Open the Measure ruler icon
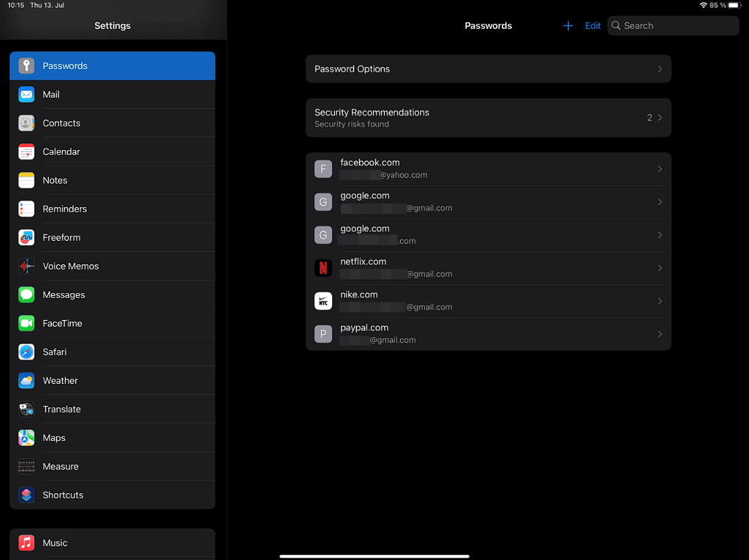Screen dimensions: 749x560 point(26,467)
